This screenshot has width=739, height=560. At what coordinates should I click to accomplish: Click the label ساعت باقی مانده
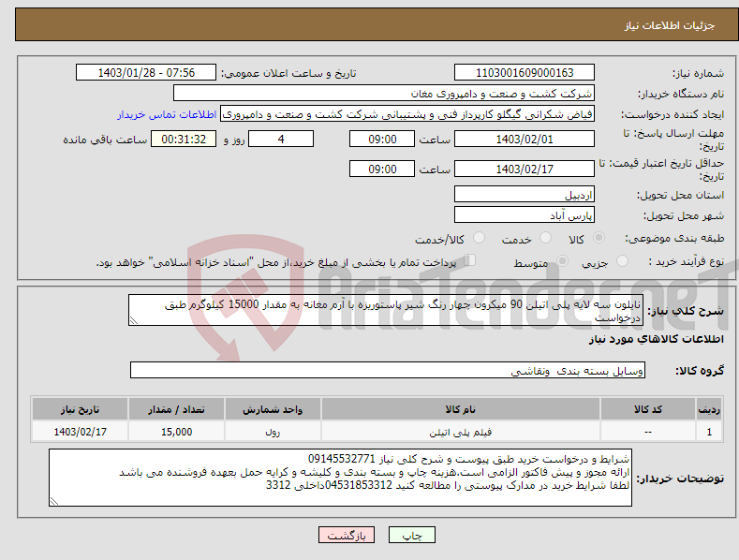[x=105, y=140]
